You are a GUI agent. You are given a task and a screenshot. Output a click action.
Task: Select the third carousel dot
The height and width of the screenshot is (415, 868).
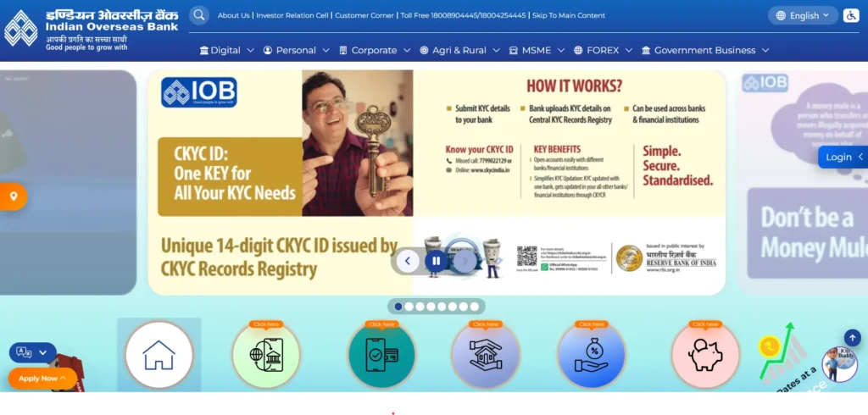420,307
